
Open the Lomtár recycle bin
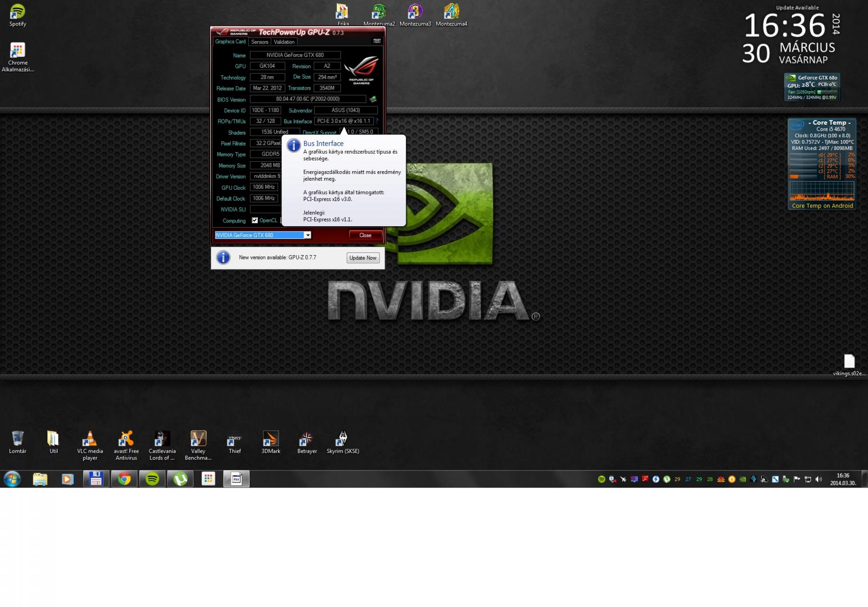18,442
